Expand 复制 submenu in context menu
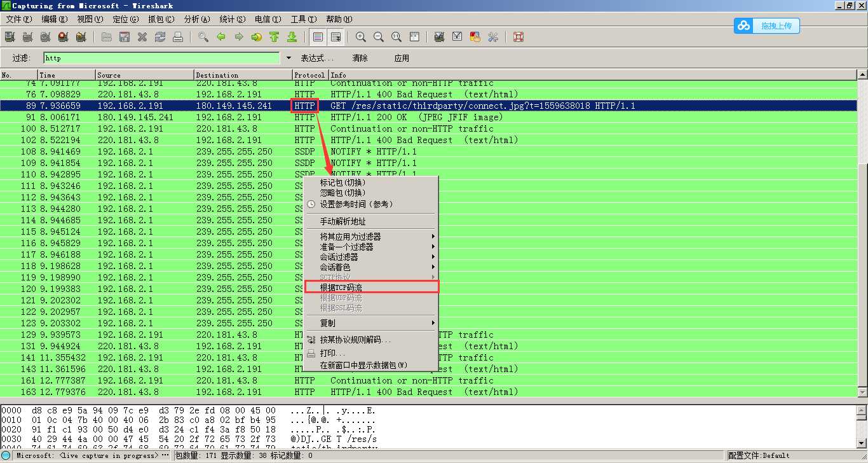 point(371,323)
